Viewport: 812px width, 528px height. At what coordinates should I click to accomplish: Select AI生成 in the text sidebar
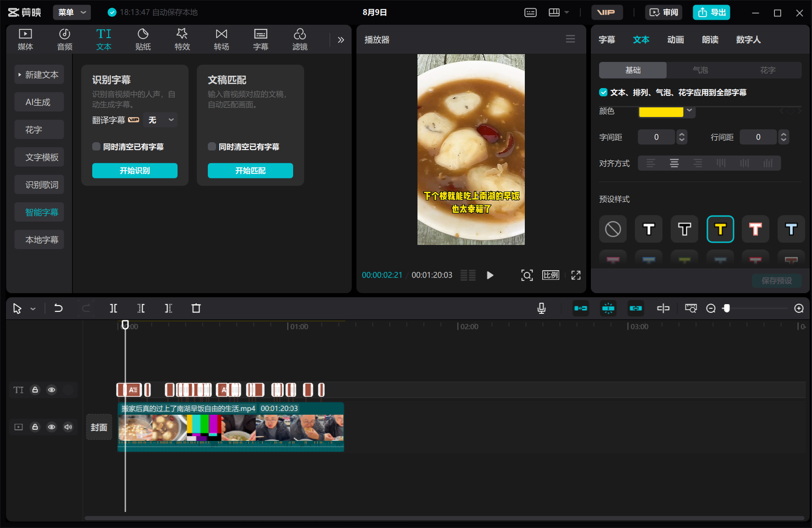39,102
